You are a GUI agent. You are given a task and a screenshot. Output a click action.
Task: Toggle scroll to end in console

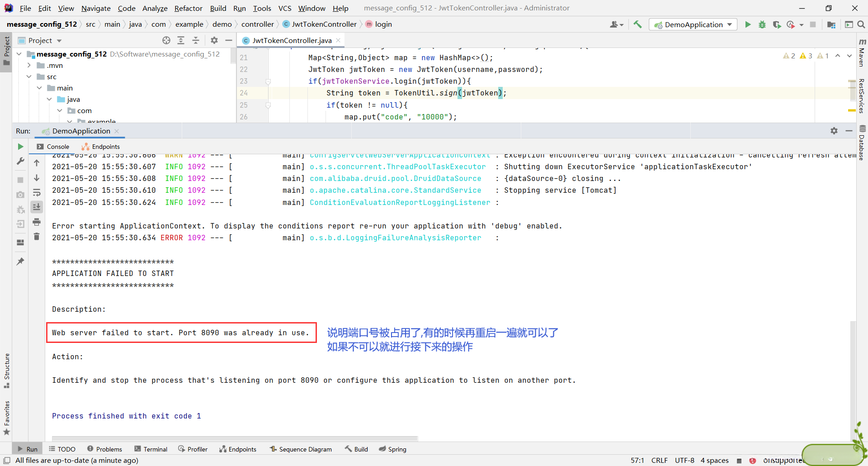[x=37, y=207]
